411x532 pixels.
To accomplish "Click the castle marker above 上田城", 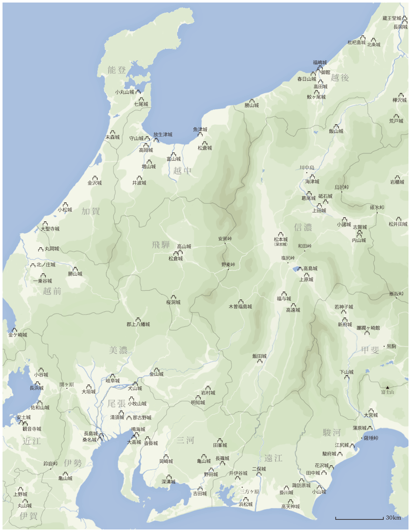I will point(319,206).
